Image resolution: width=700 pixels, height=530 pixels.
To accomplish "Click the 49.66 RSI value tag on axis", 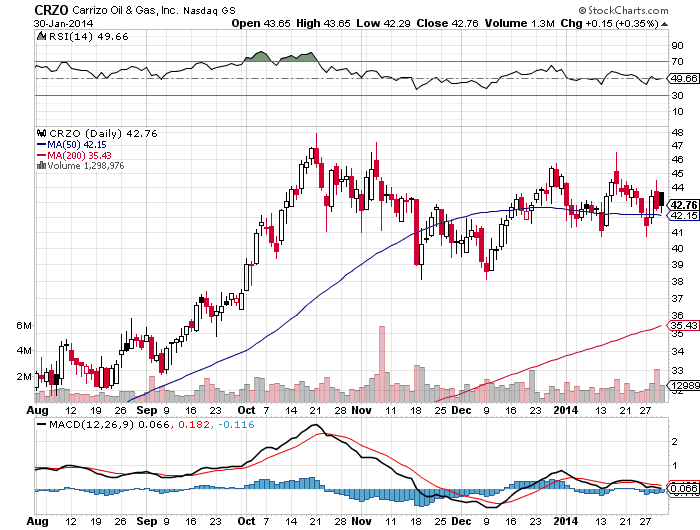I will pos(683,79).
